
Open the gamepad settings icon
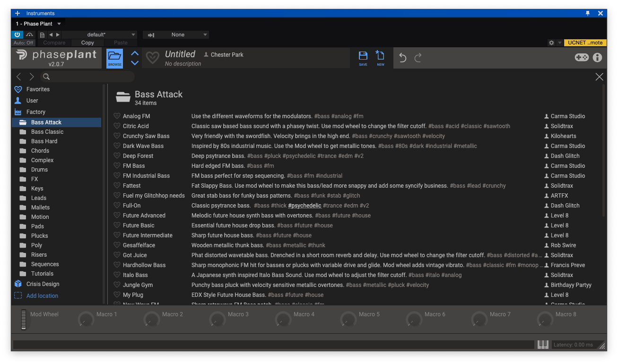[581, 57]
